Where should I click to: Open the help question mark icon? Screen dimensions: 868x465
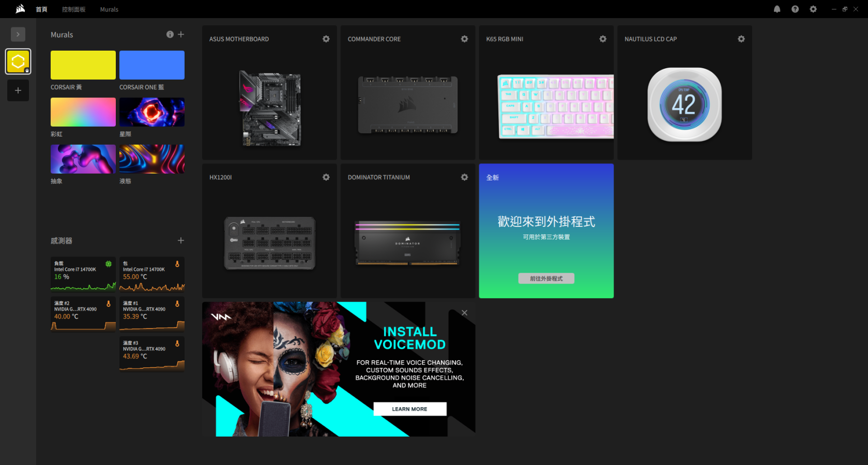795,9
